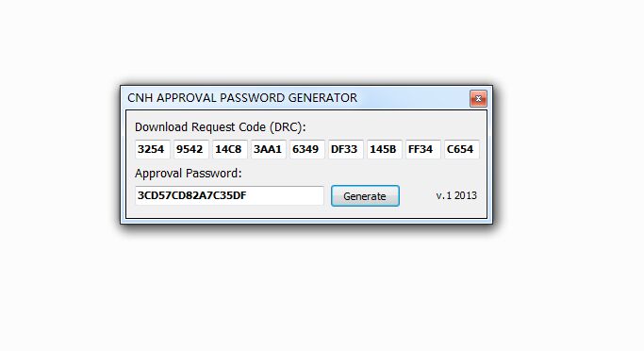Focus the DRC field showing 9542
The width and height of the screenshot is (644, 351).
[191, 149]
